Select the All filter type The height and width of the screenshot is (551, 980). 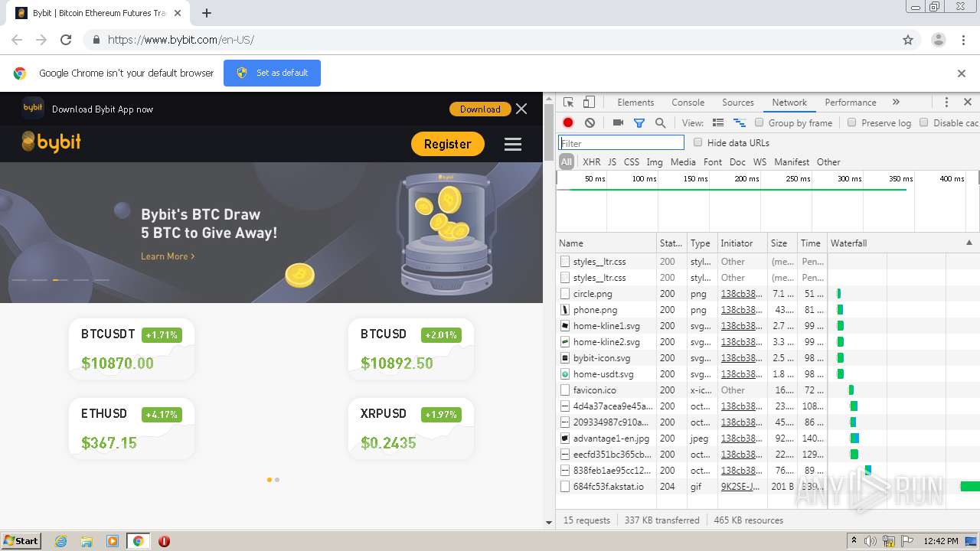tap(567, 162)
